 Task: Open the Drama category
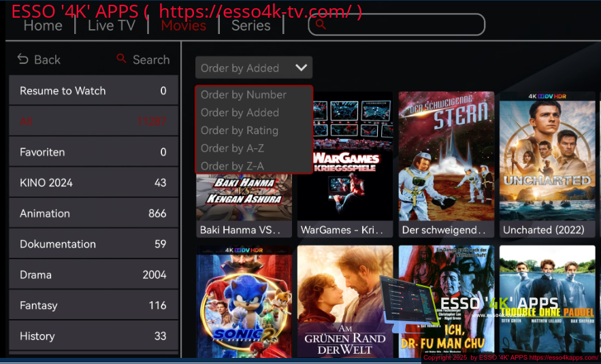point(93,274)
